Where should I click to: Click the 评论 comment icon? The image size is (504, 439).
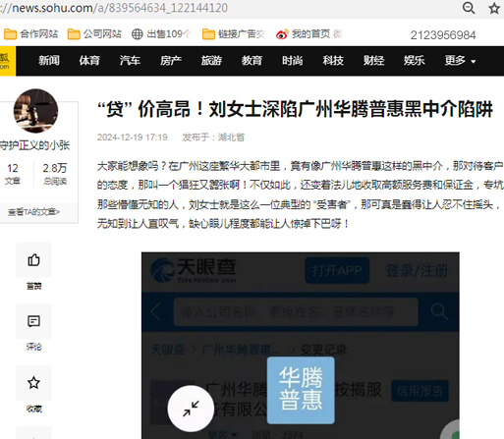33,321
